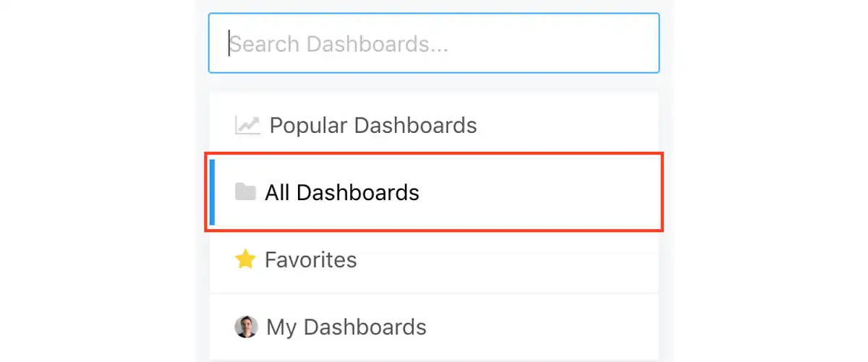Image resolution: width=868 pixels, height=362 pixels.
Task: Click empty space inside highlighted All Dashboards row
Action: pos(539,192)
